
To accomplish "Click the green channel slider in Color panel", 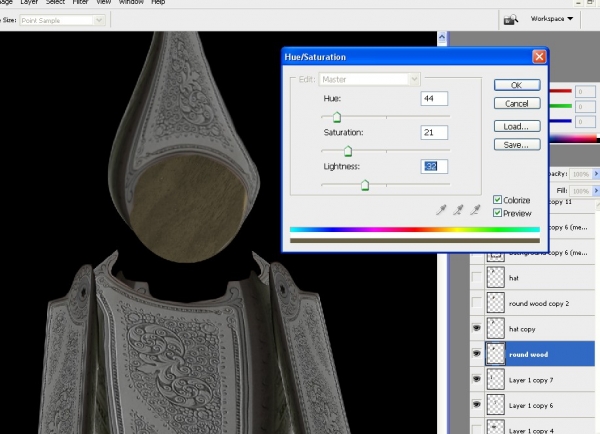I will pyautogui.click(x=561, y=106).
